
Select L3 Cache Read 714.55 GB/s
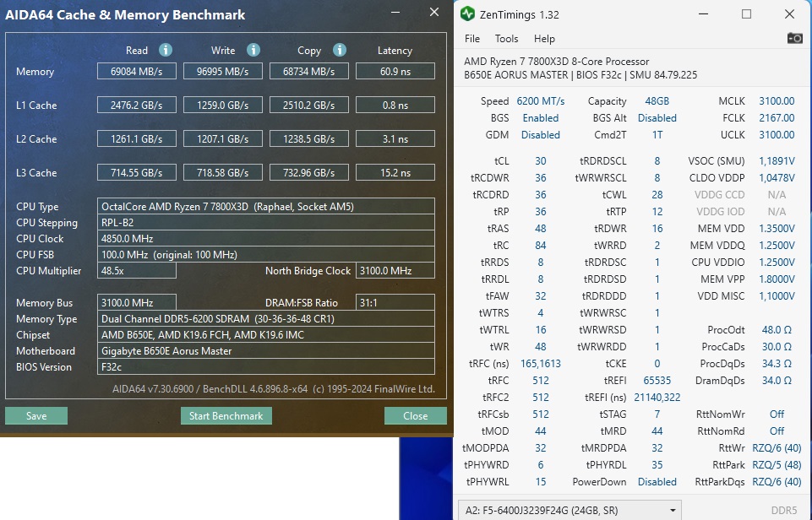[137, 172]
